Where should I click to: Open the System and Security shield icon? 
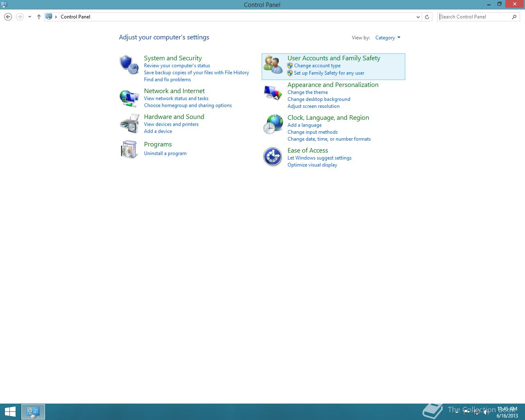click(129, 65)
